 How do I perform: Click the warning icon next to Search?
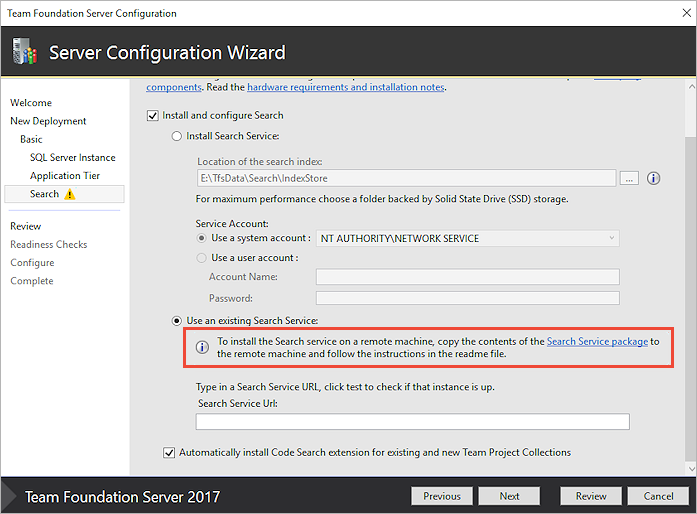coord(70,194)
